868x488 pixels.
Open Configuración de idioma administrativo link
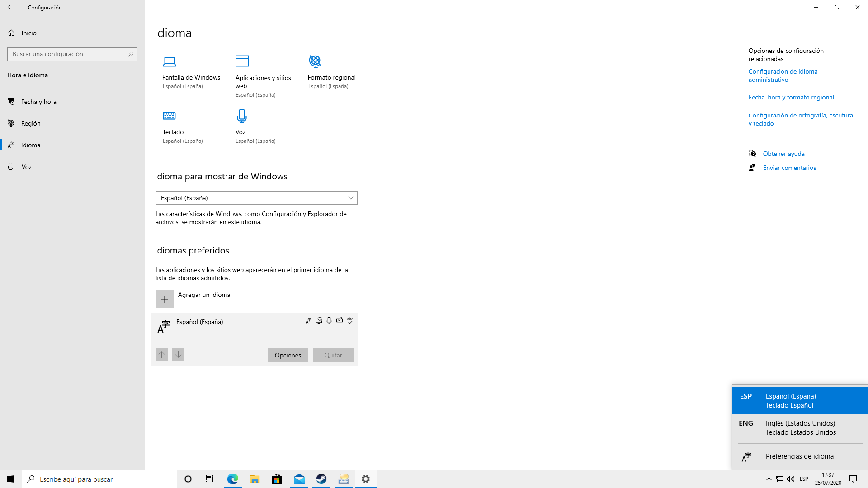[x=783, y=75]
